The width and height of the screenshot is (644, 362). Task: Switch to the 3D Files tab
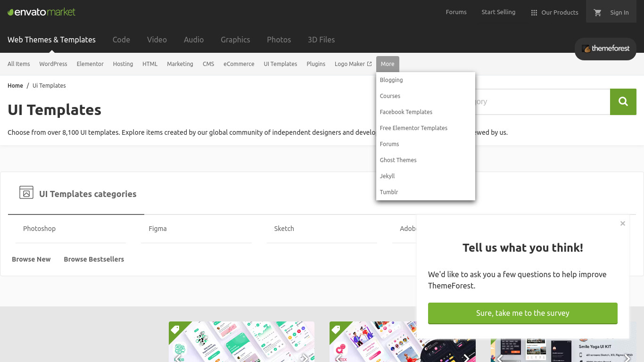tap(321, 40)
